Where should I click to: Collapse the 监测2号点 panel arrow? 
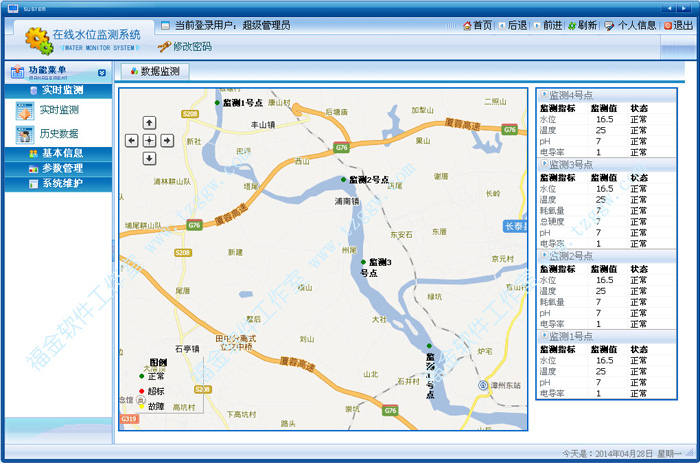[x=544, y=255]
